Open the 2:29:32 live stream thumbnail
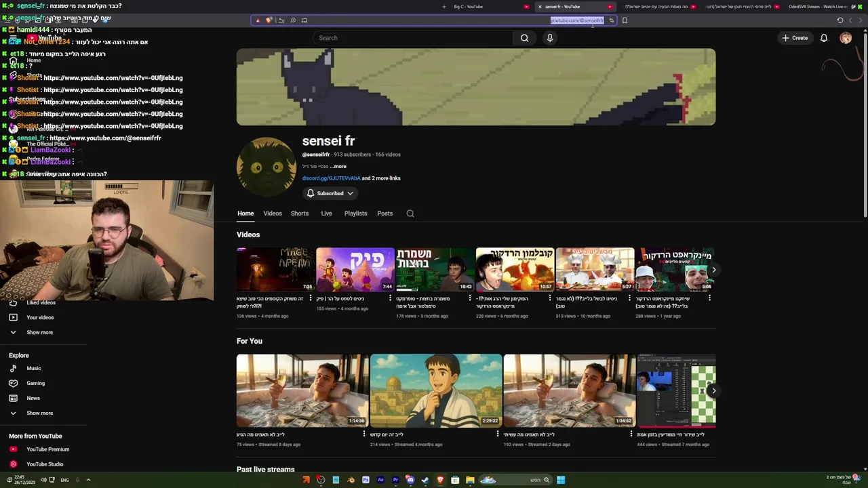The image size is (868, 488). pos(436,391)
